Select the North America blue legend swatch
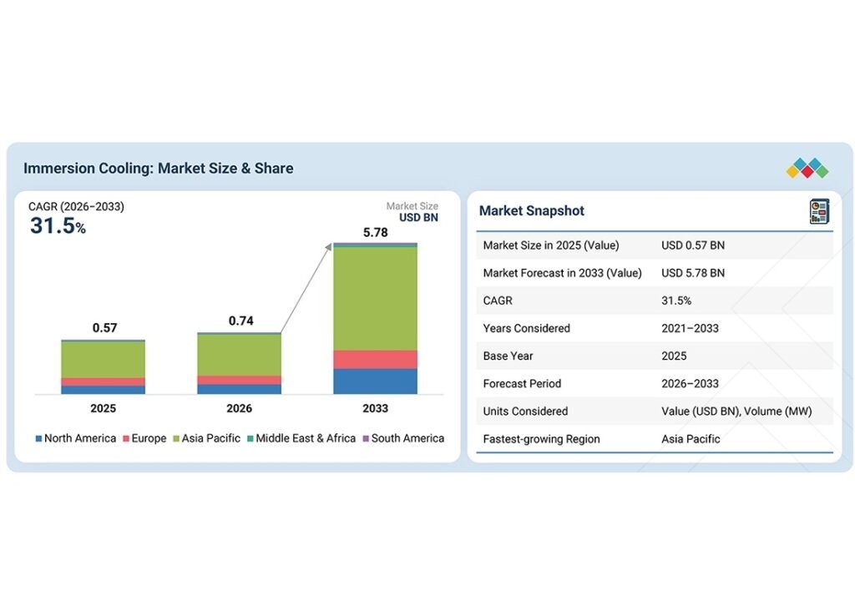Image resolution: width=855 pixels, height=616 pixels. [x=38, y=439]
